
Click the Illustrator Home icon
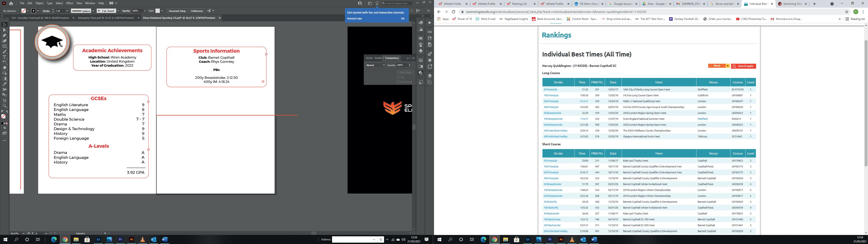[x=11, y=3]
